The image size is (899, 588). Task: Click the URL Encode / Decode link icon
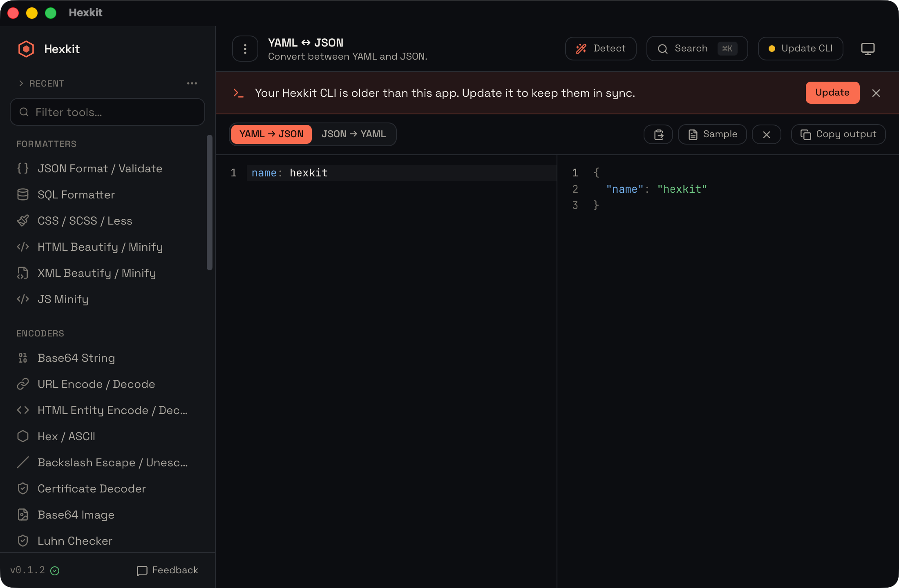point(23,384)
